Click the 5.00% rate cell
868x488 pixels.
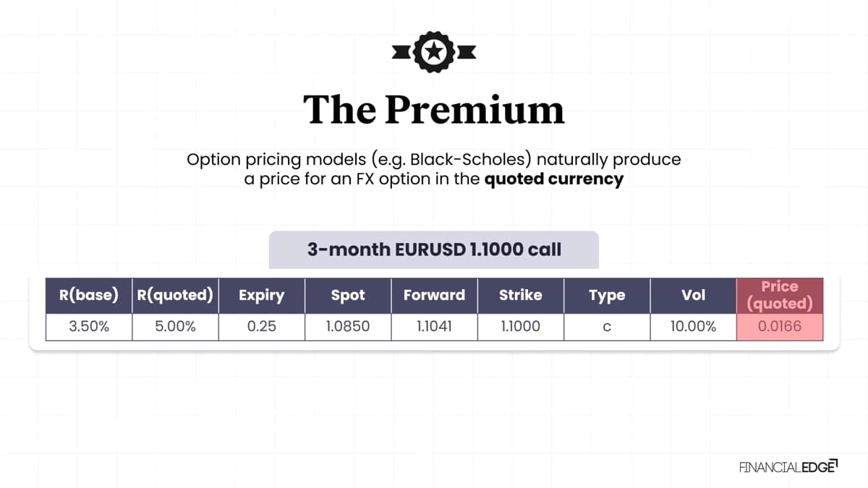(x=175, y=327)
